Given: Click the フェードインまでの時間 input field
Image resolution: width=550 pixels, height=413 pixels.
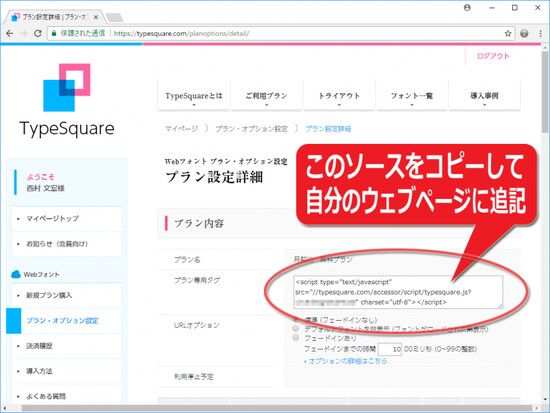Looking at the screenshot, I should pos(390,349).
